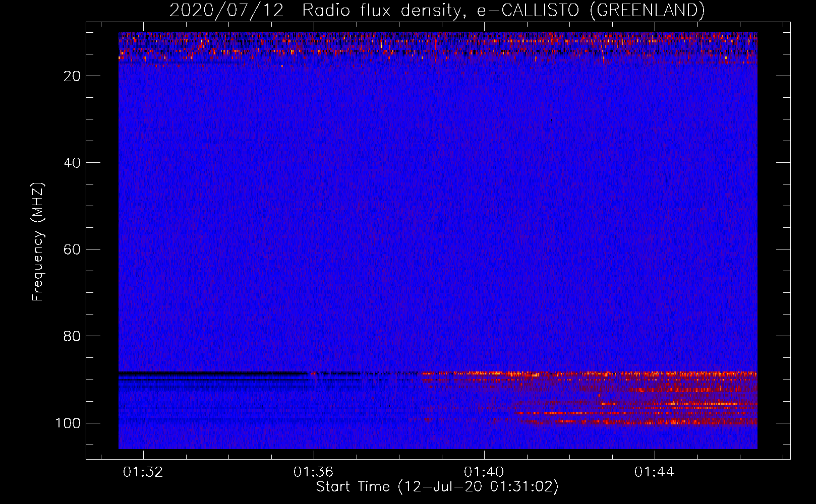Select the 60 MHz frequency tick label
Viewport: 816px width, 504px height.
click(x=72, y=249)
